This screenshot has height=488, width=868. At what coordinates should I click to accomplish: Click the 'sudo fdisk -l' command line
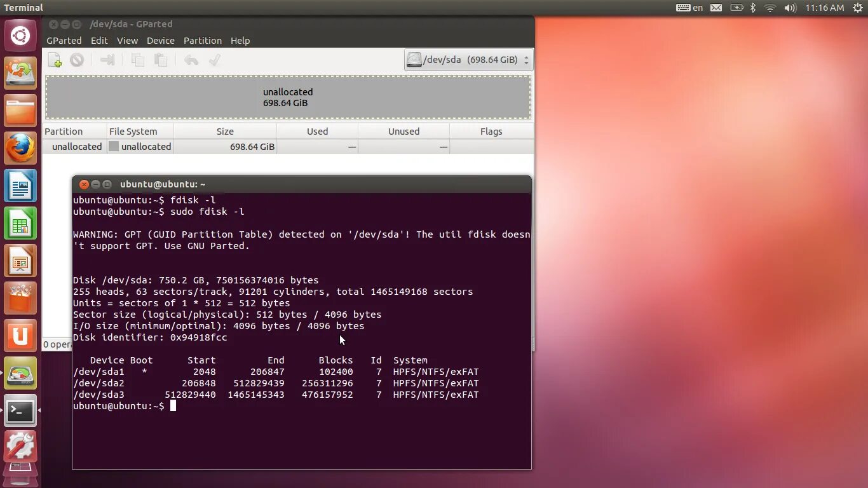[x=159, y=212]
